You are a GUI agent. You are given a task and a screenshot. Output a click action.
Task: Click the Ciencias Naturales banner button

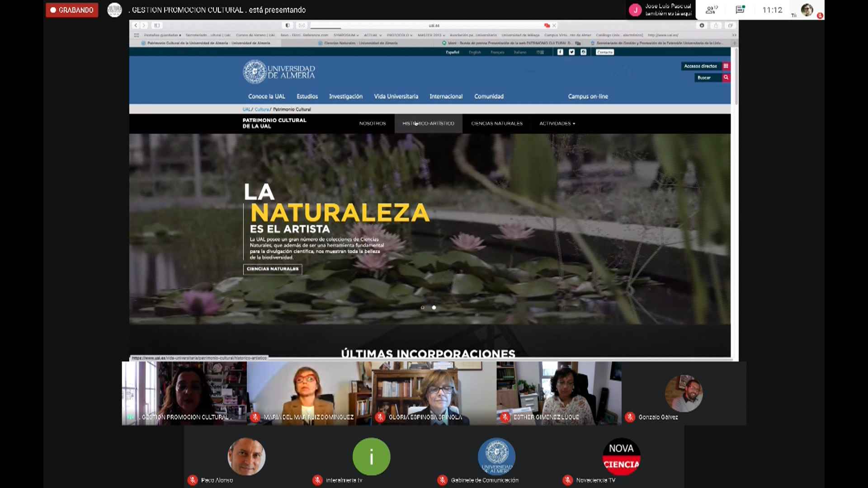pyautogui.click(x=273, y=269)
